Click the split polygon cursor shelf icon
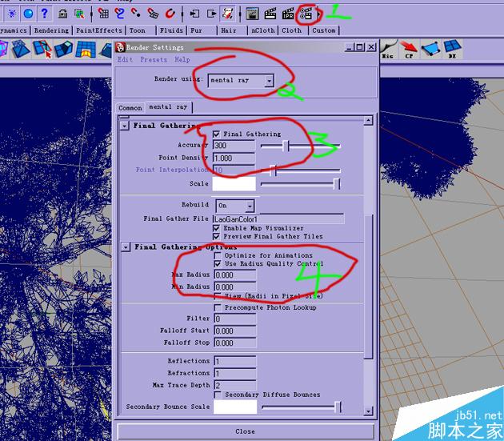This screenshot has height=441, width=504. tap(42, 49)
